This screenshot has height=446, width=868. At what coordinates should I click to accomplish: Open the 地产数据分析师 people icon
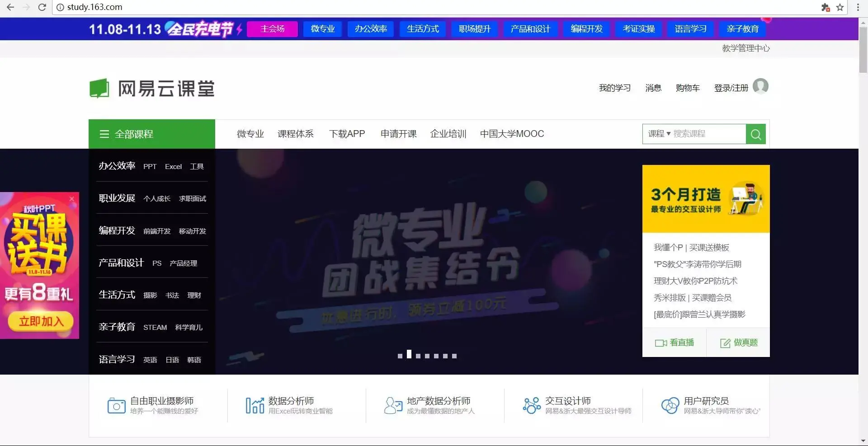[393, 405]
